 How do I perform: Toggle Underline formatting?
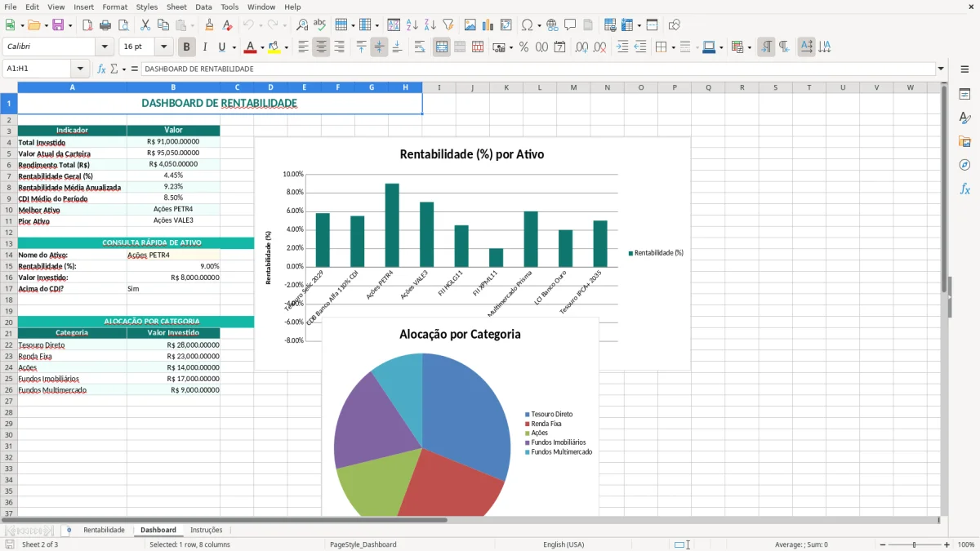[x=221, y=47]
